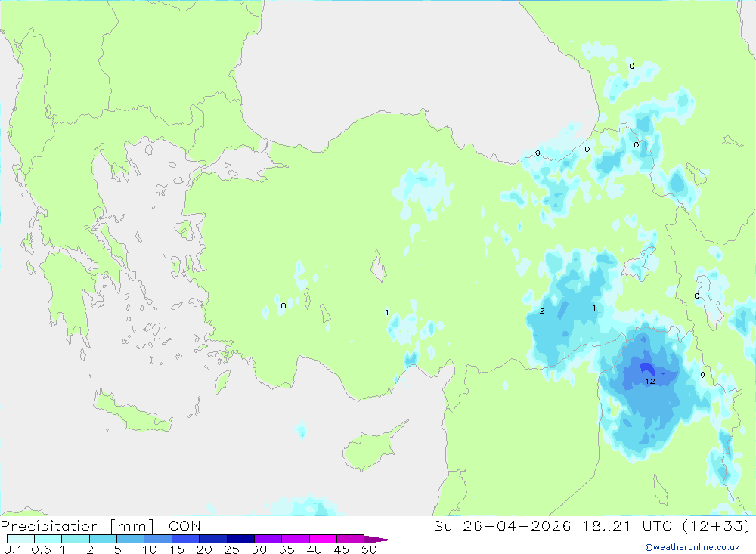Click the '20' legend scale label
Viewport: 756px width, 554px height.
[x=204, y=549]
